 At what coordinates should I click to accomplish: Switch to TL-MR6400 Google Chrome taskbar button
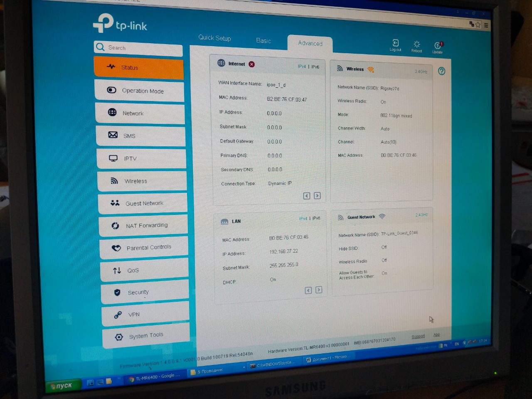pos(154,377)
